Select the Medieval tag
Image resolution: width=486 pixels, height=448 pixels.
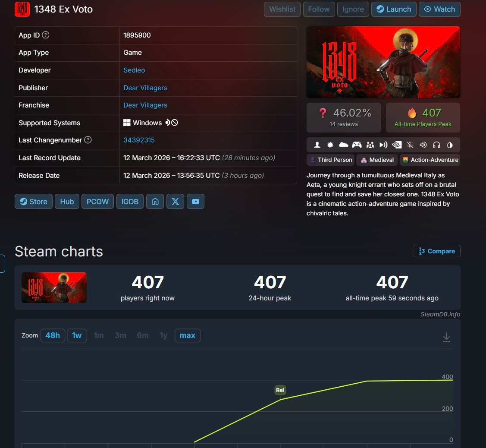click(377, 160)
